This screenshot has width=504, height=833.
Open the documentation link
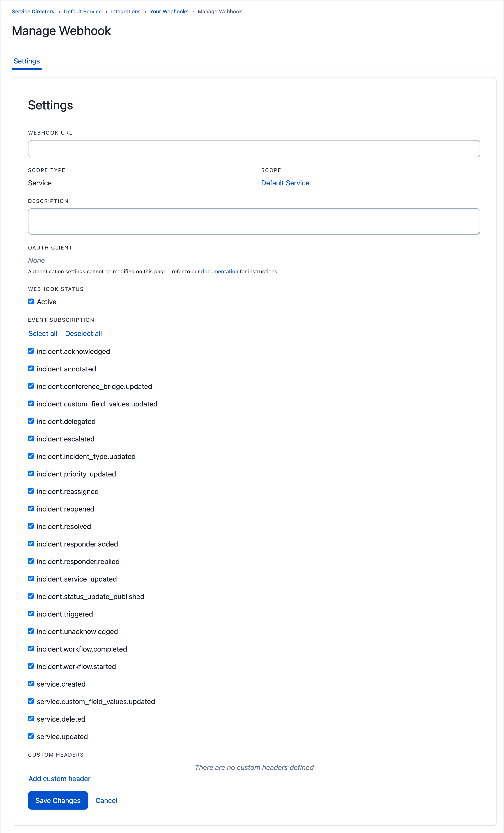[220, 271]
